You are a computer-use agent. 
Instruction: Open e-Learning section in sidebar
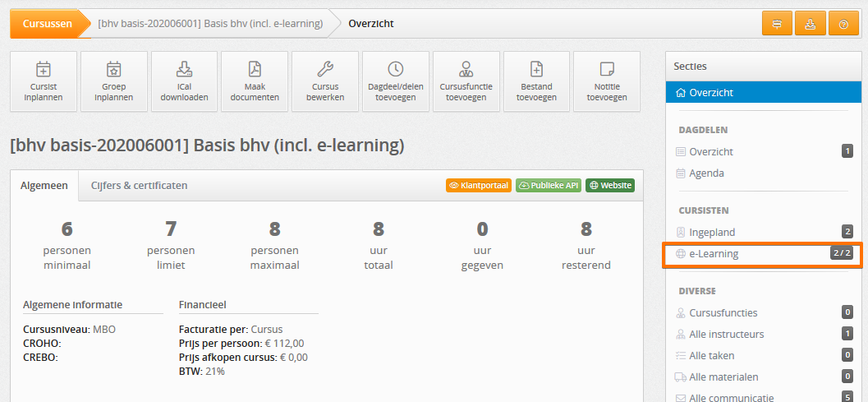point(764,254)
